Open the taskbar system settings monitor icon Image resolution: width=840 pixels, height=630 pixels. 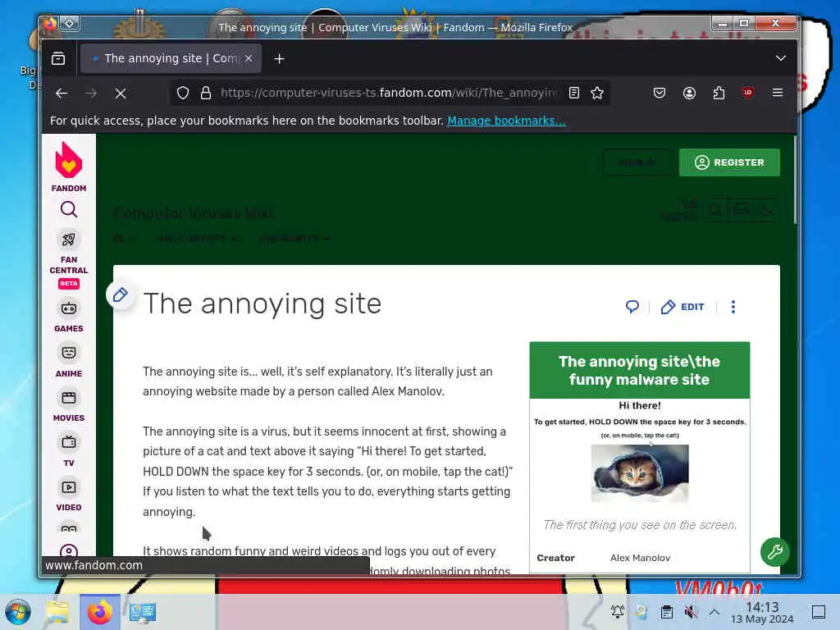[x=143, y=612]
